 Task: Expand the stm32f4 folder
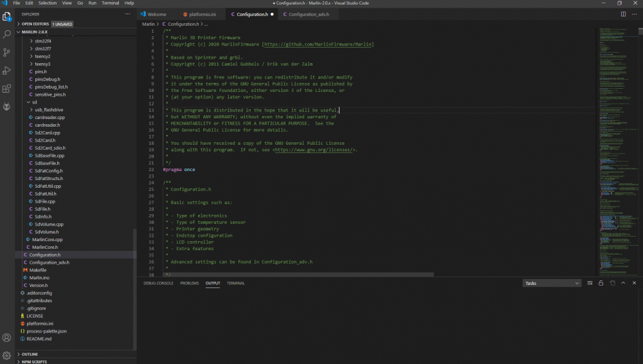coord(42,41)
